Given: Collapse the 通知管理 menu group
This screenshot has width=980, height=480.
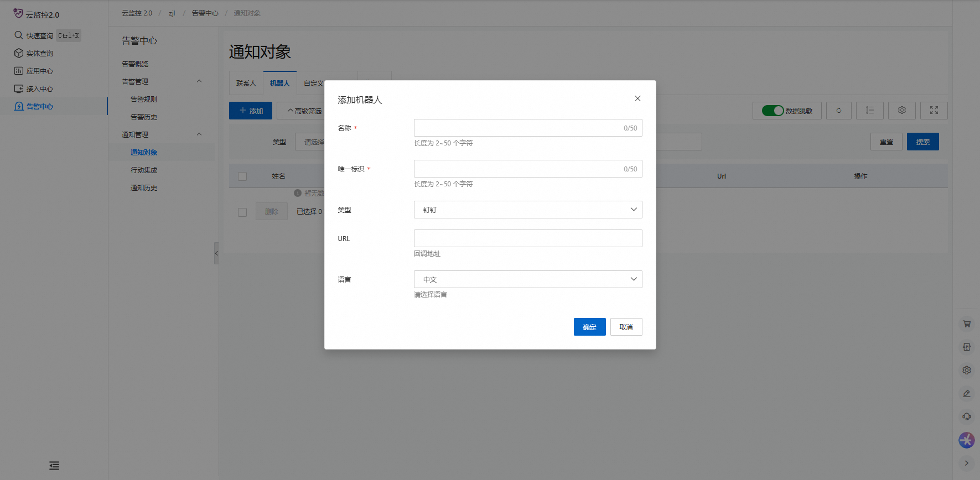Looking at the screenshot, I should (199, 134).
